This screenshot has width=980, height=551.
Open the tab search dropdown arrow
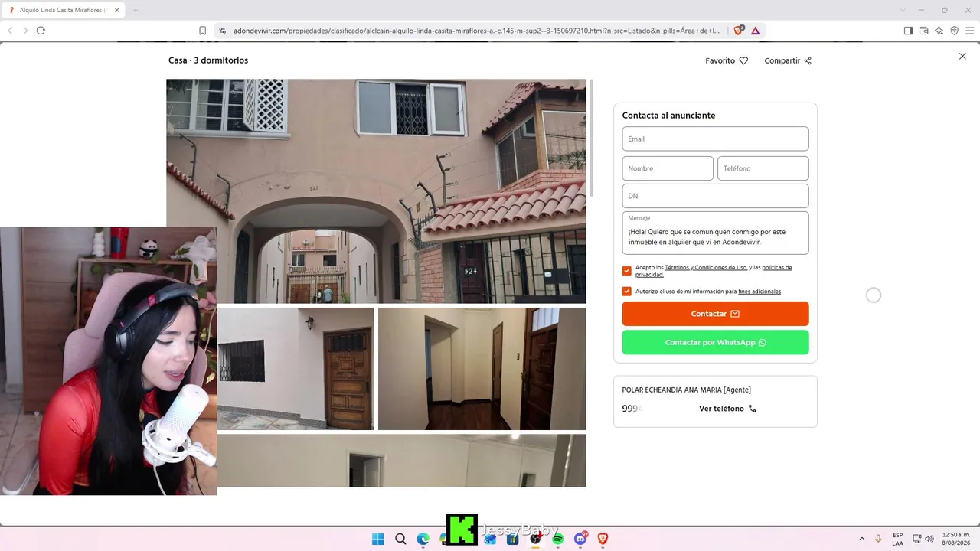pyautogui.click(x=903, y=10)
